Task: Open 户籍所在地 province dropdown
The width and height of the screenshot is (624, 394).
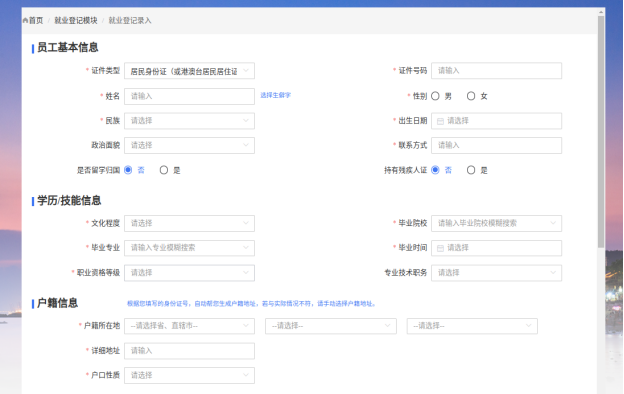Action: click(189, 326)
